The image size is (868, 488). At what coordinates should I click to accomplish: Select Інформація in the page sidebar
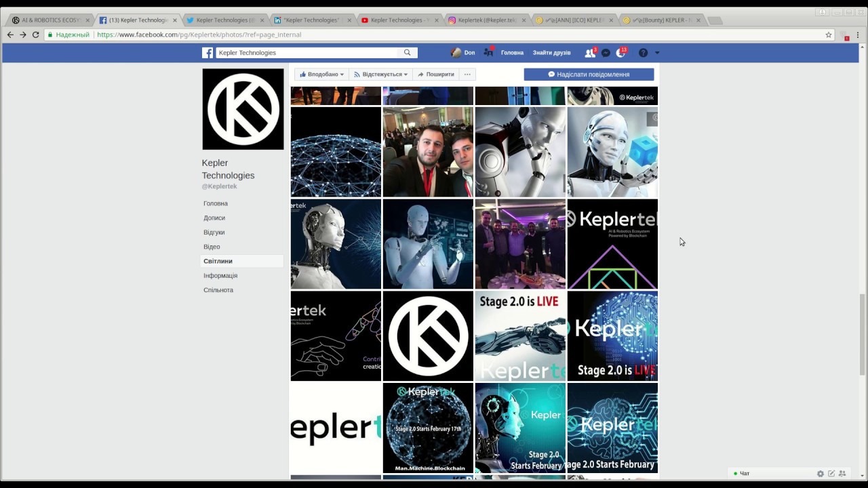220,276
